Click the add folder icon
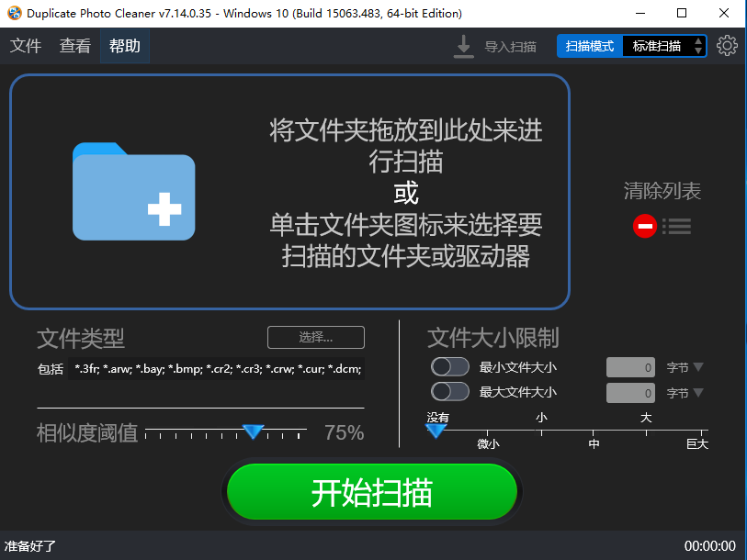This screenshot has height=560, width=747. click(x=134, y=191)
